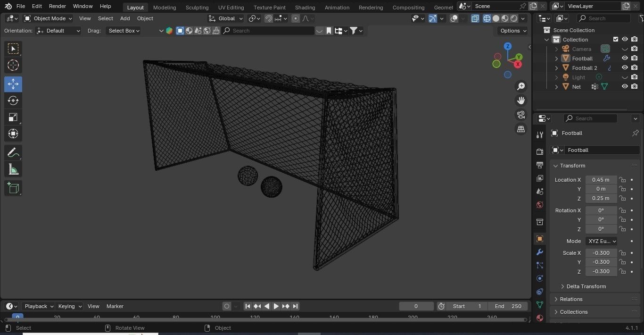Viewport: 644px width, 335px height.
Task: Open the Render menu
Action: pos(58,6)
